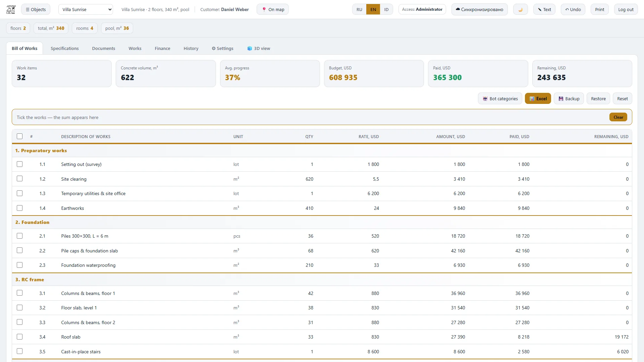Open the Villa Sunrise object dropdown
The height and width of the screenshot is (362, 644).
coord(86,9)
